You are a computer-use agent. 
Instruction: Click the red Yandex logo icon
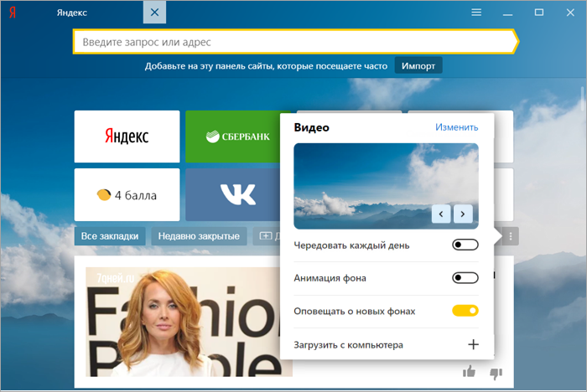(x=13, y=13)
